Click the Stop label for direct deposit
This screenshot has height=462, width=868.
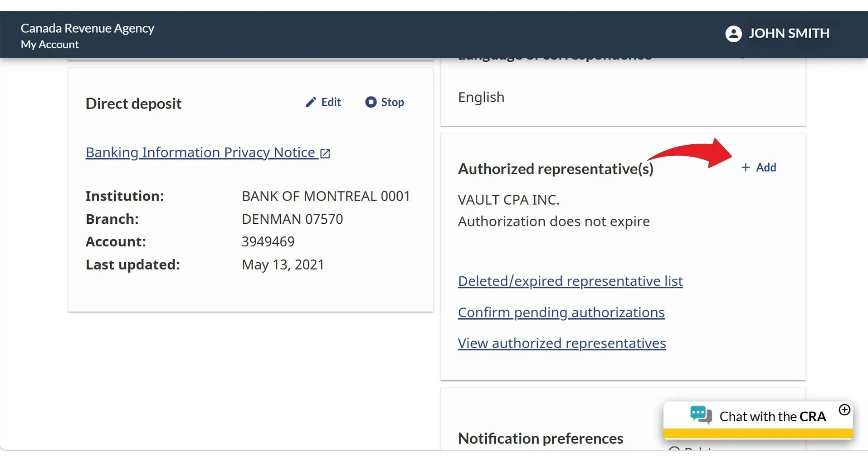[392, 102]
